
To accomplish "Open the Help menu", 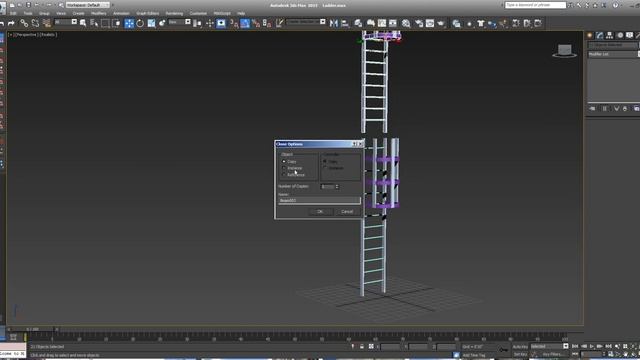I will coord(241,13).
